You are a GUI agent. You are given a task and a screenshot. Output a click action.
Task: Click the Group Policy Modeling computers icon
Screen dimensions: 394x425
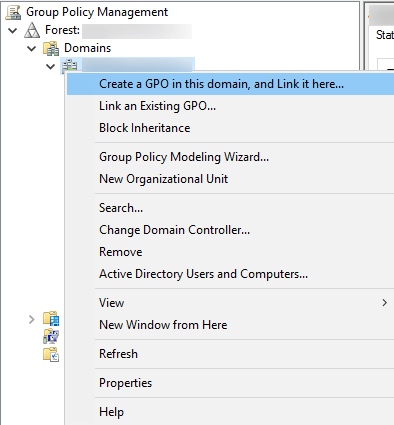(x=51, y=336)
